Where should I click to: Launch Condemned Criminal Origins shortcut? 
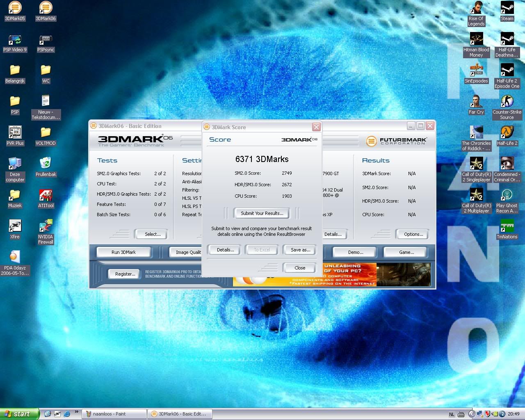507,169
